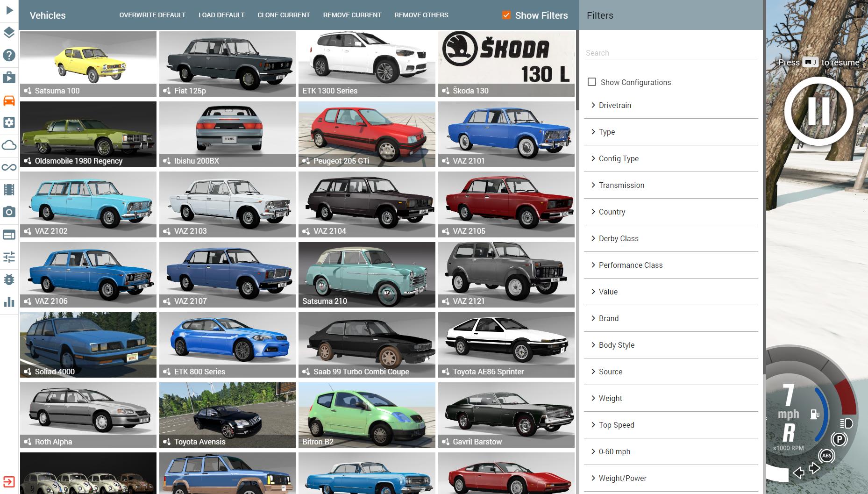Screen dimensions: 868x494
Task: Open the cloud icon in the sidebar
Action: [x=9, y=145]
